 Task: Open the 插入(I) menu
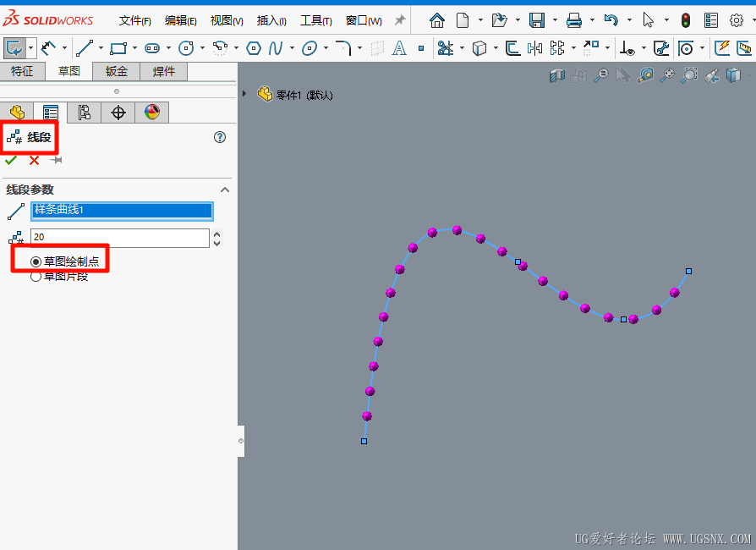point(271,21)
